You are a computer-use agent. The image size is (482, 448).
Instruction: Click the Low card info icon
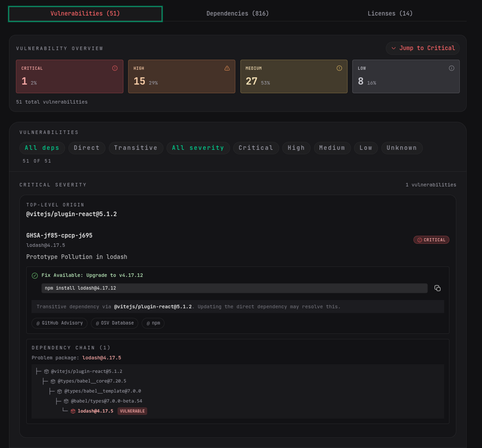pyautogui.click(x=451, y=68)
